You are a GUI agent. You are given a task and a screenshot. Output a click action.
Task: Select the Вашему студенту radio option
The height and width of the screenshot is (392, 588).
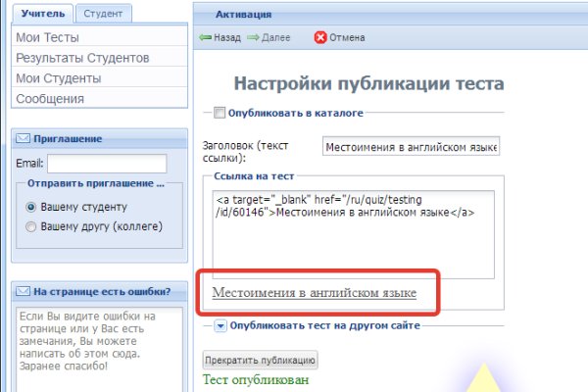pyautogui.click(x=31, y=208)
